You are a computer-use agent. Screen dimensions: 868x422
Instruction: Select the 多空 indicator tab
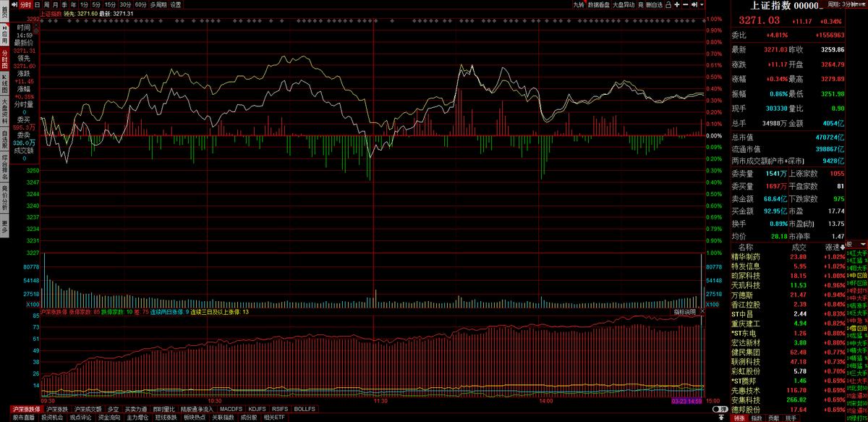[x=113, y=409]
